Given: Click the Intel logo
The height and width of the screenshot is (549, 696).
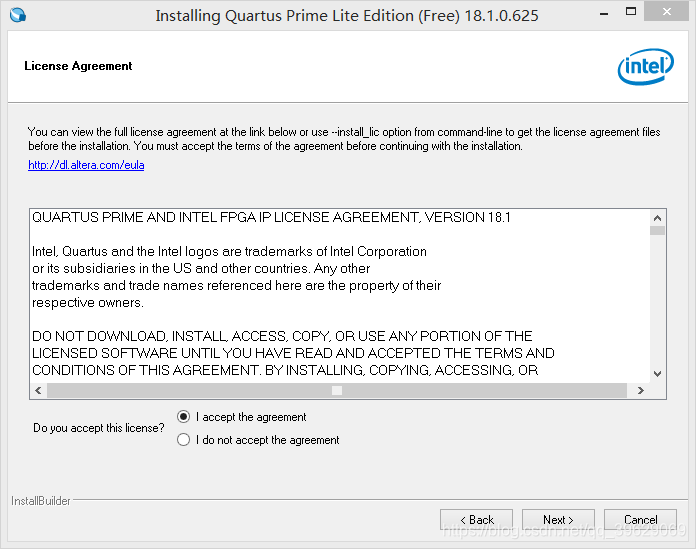Looking at the screenshot, I should click(645, 67).
